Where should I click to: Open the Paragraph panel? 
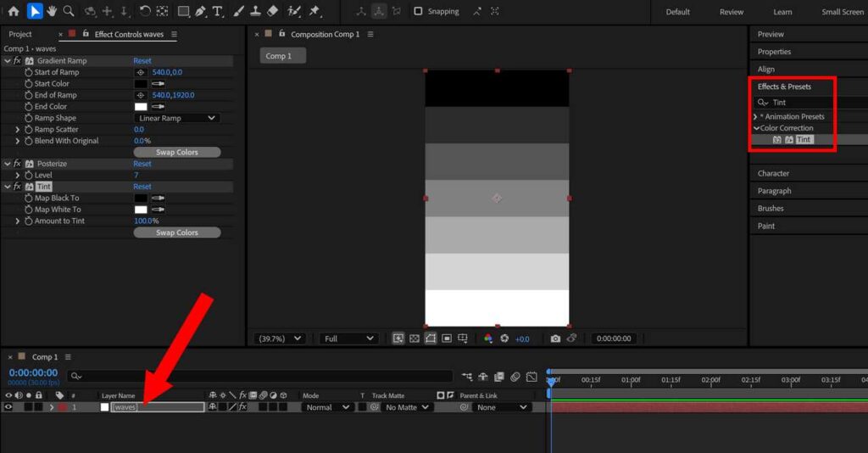click(775, 191)
